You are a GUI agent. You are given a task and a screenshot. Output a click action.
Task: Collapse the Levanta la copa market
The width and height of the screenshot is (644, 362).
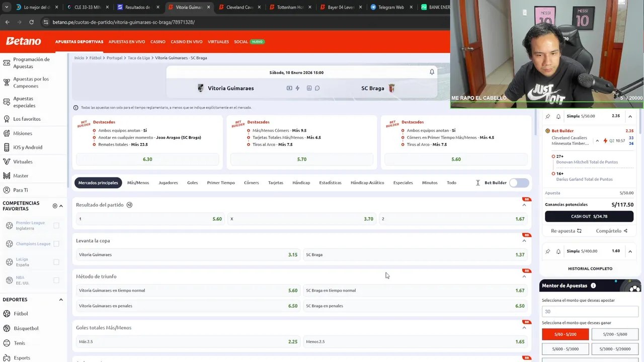point(524,240)
